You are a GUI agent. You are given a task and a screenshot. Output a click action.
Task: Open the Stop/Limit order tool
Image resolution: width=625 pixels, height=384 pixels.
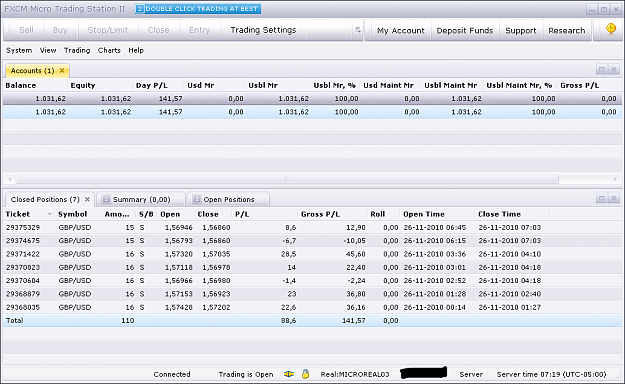[x=108, y=30]
